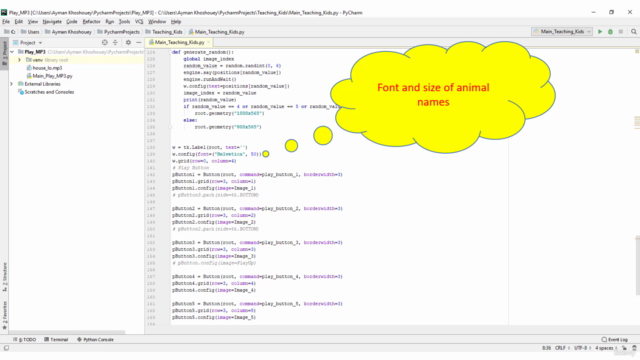Open the Edit menu
Image resolution: width=640 pixels, height=360 pixels.
click(x=18, y=22)
